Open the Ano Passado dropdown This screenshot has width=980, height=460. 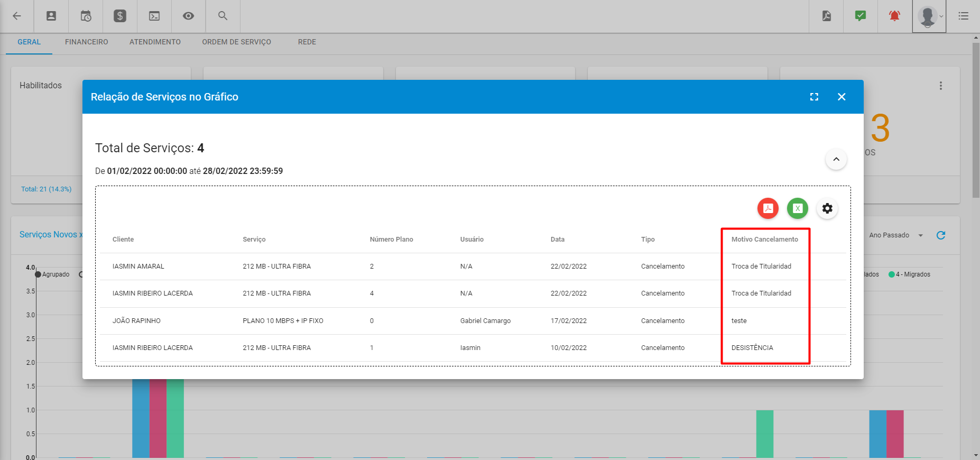point(896,235)
